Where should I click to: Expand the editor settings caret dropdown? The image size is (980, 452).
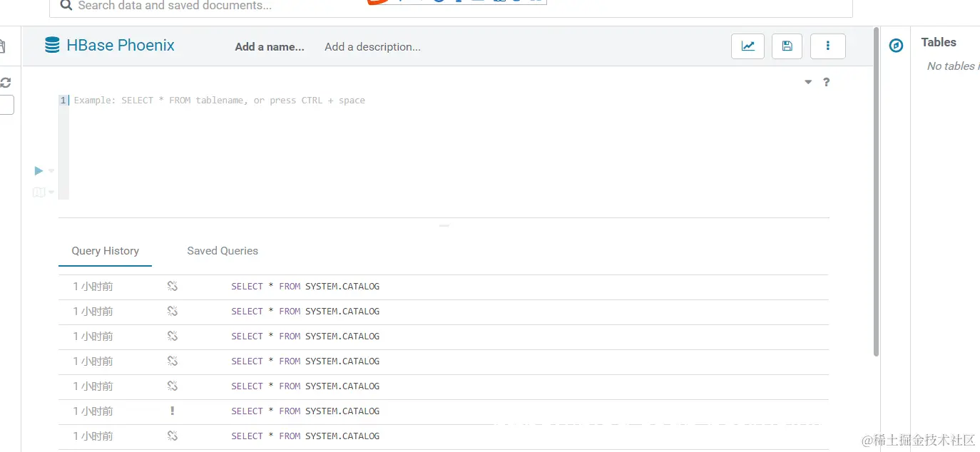click(x=808, y=82)
